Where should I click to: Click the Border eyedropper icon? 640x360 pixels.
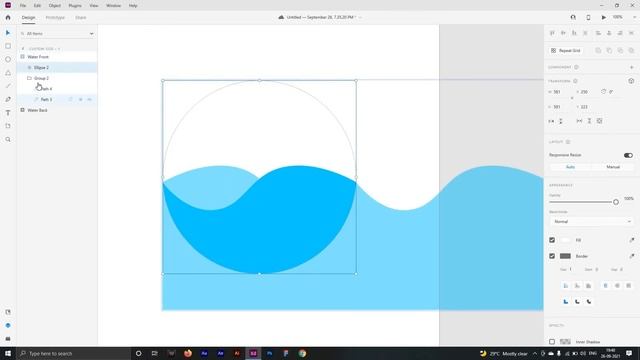pyautogui.click(x=631, y=256)
